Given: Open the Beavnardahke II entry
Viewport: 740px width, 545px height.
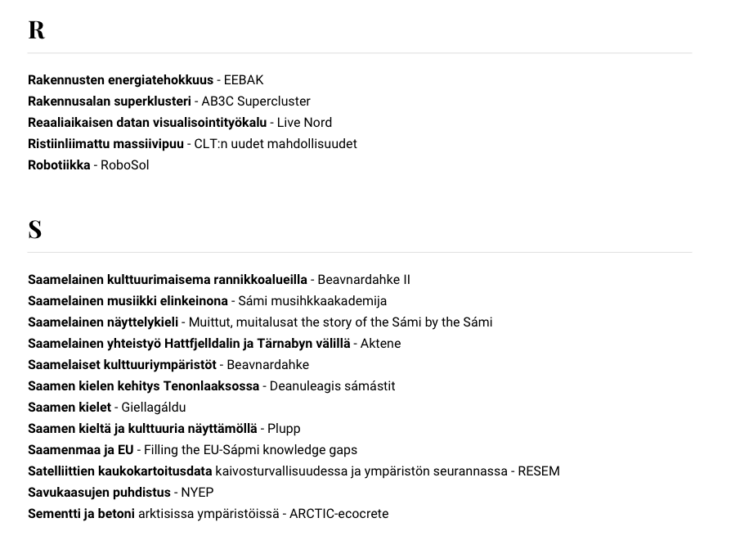Looking at the screenshot, I should (219, 280).
